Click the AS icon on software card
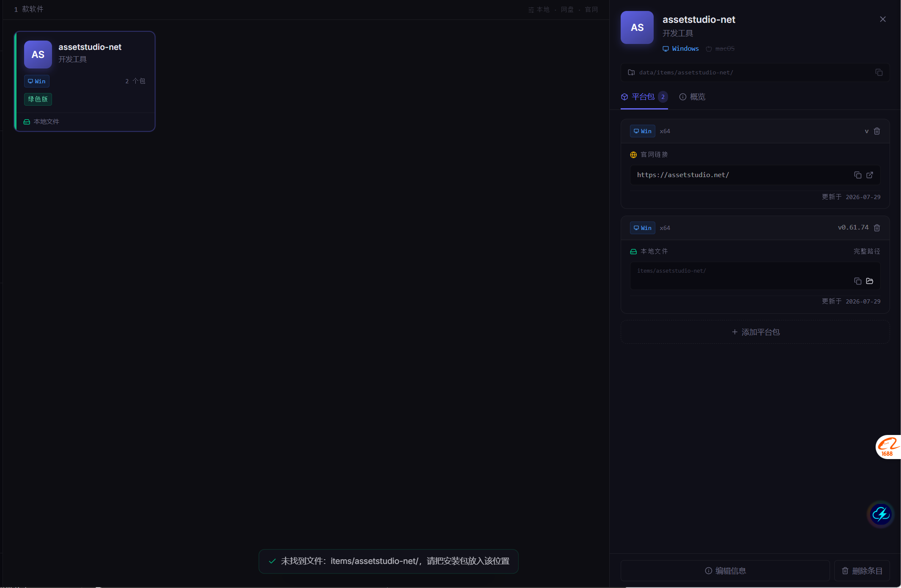Screen dimensions: 901x588 [x=38, y=55]
